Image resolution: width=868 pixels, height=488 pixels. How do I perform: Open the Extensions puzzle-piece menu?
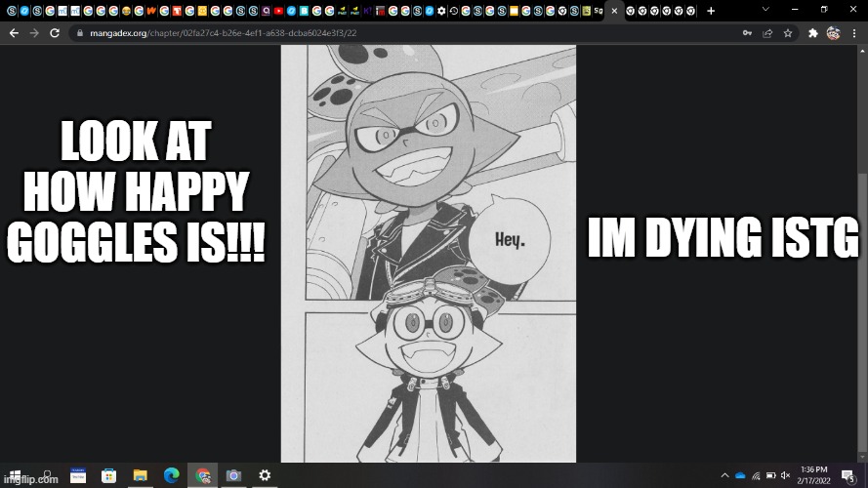[812, 33]
